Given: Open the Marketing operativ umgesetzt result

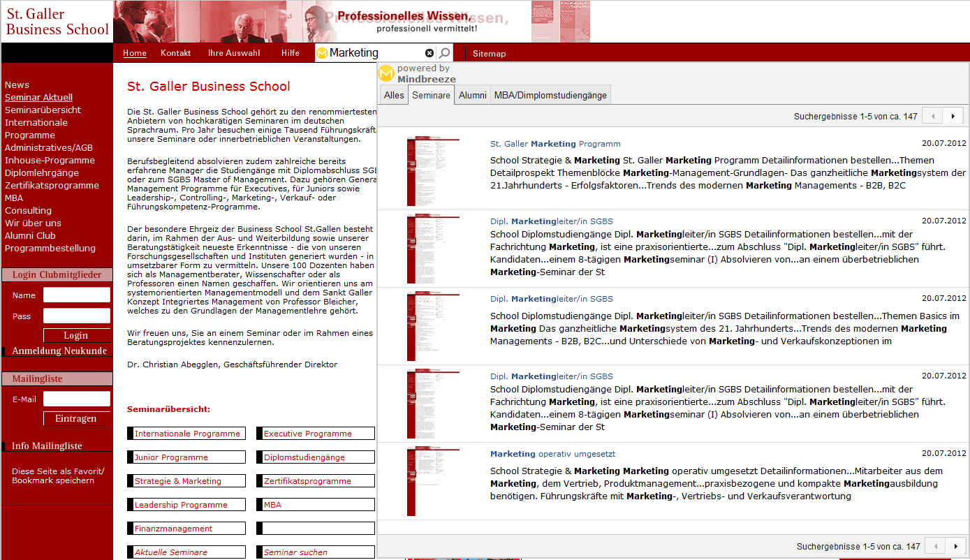Looking at the screenshot, I should click(552, 454).
